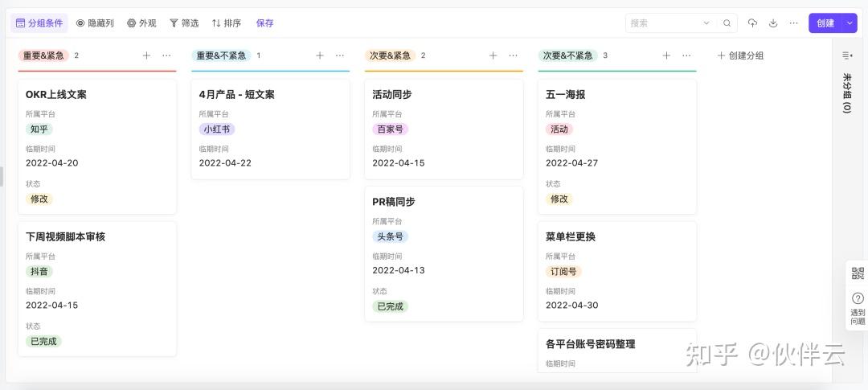Click 已完成 status on 下周视频脚本审核
Screen dimensions: 868x390
tap(43, 341)
